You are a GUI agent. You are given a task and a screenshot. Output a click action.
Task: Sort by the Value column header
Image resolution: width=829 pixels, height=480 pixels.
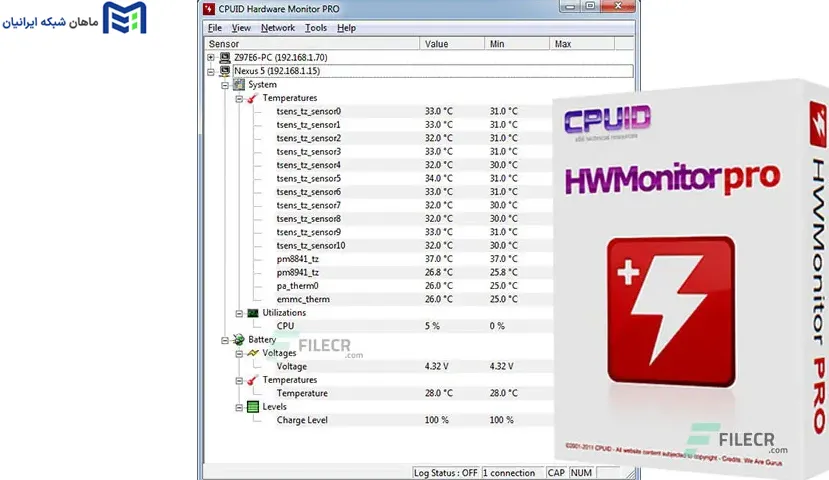(452, 44)
